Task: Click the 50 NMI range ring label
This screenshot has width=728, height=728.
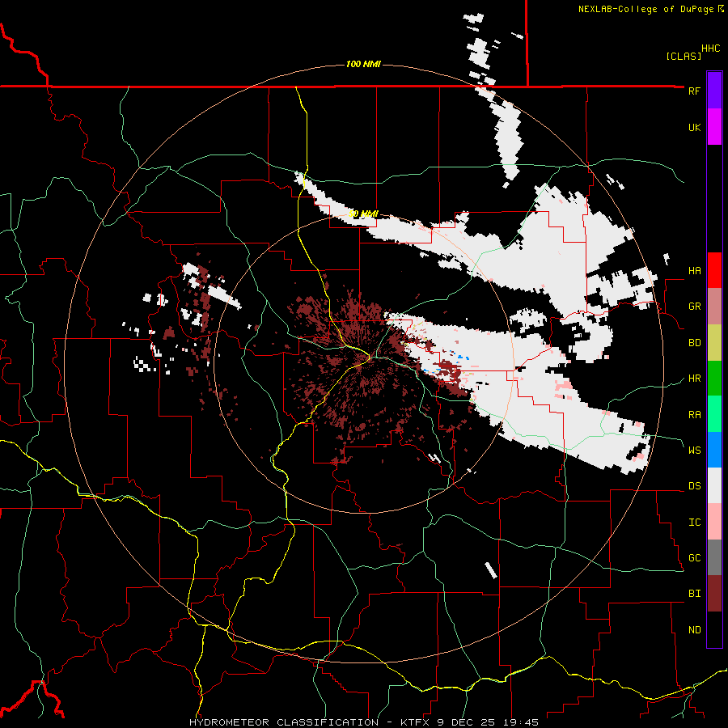Action: [x=363, y=214]
